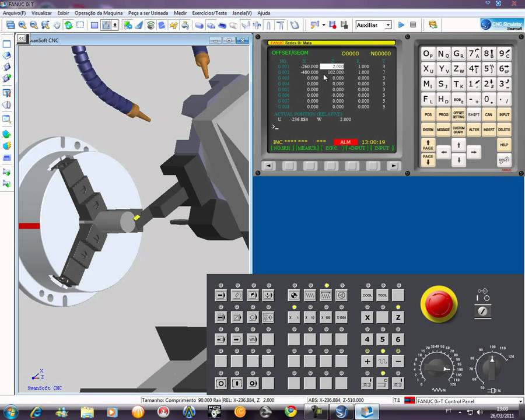Click the minus jog direction button
This screenshot has width=525, height=420.
coord(398,361)
